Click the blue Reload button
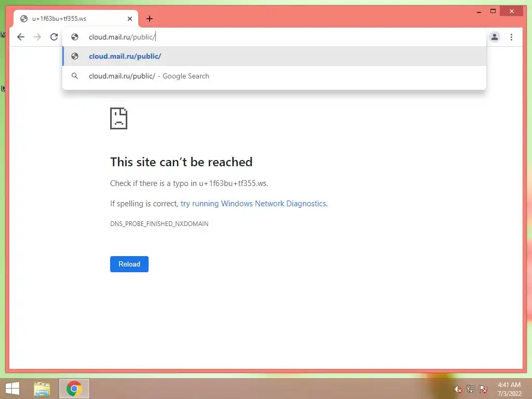This screenshot has width=532, height=399. click(x=129, y=264)
